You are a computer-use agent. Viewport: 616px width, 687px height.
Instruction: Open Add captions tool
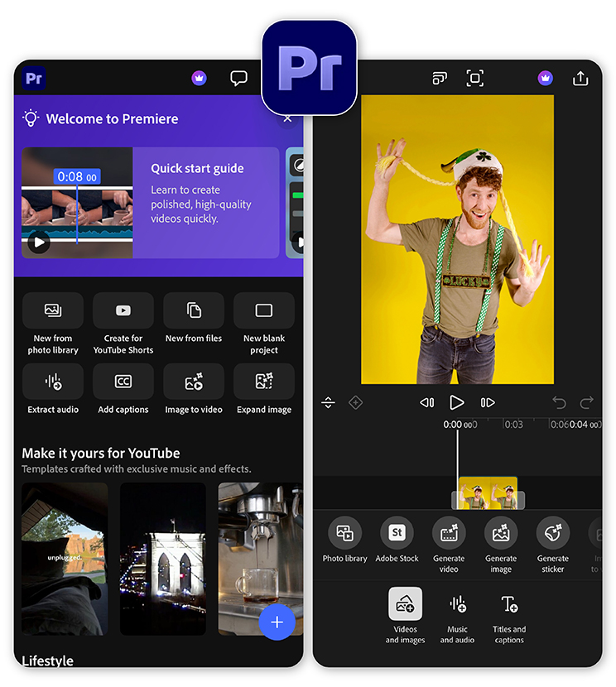coord(123,390)
